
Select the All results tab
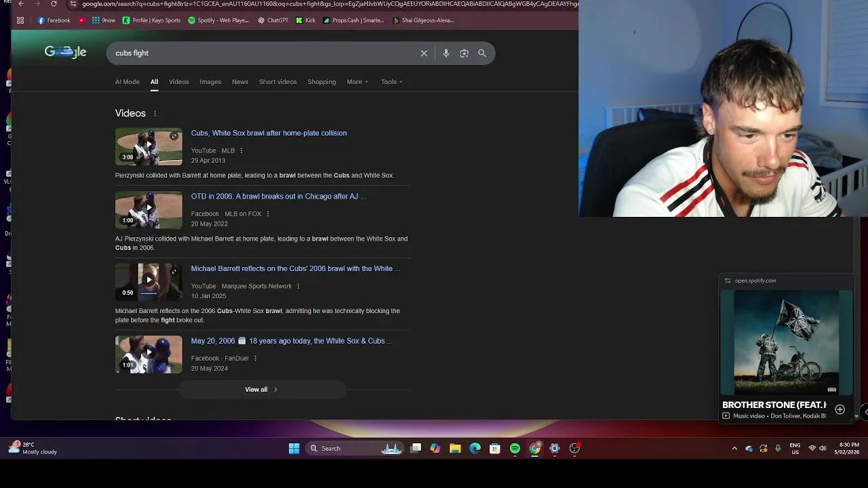click(x=154, y=82)
